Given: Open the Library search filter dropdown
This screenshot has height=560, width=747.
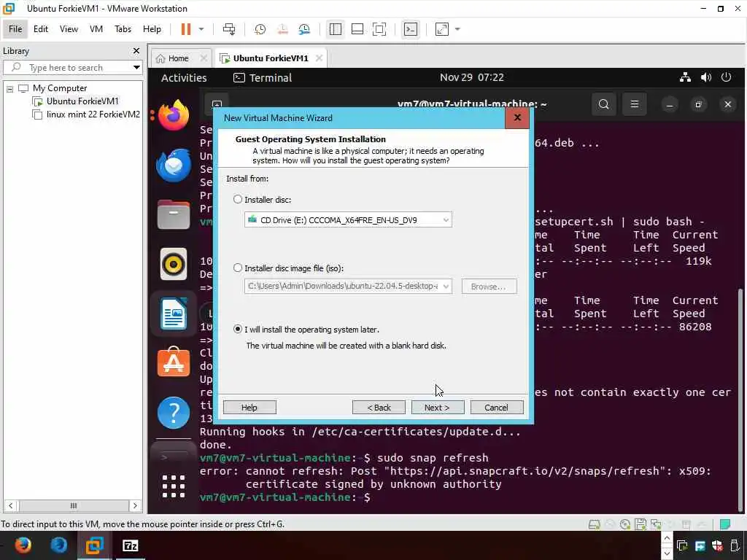Looking at the screenshot, I should pos(136,68).
